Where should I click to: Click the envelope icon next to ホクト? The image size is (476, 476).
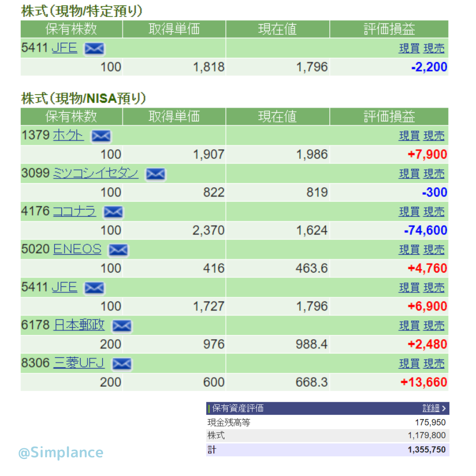click(x=101, y=136)
